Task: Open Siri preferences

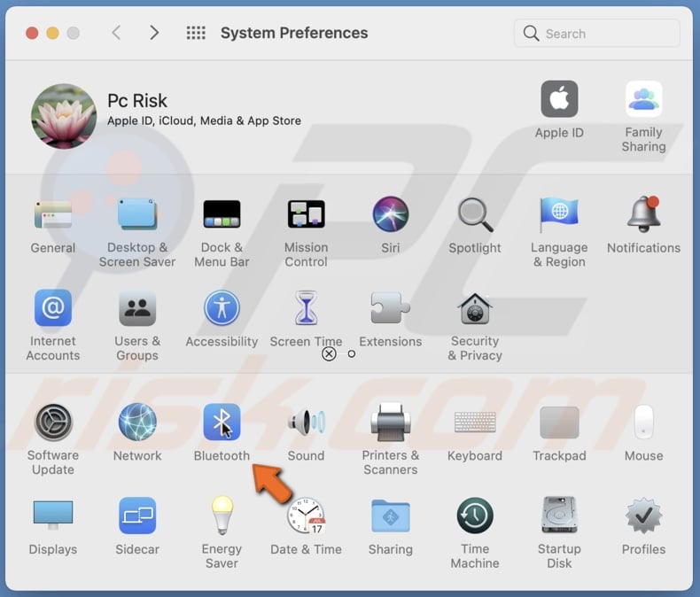Action: [x=391, y=214]
